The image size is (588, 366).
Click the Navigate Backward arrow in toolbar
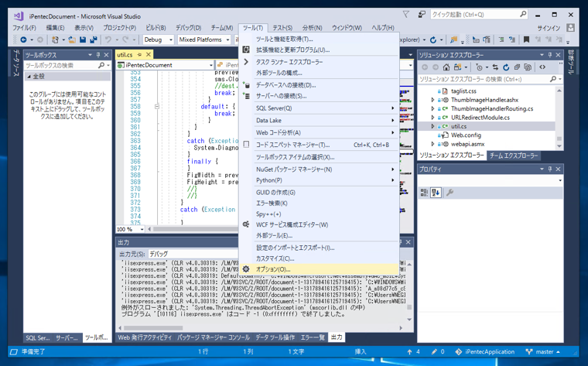pos(23,39)
